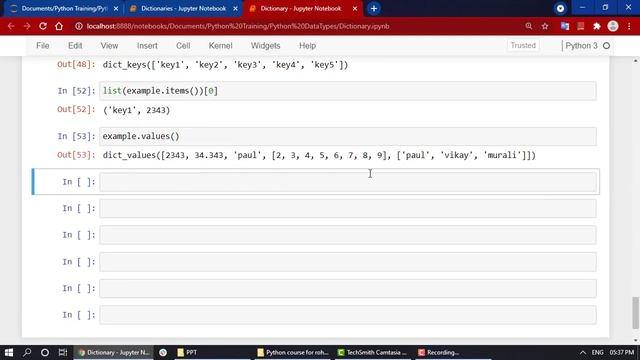
Task: Select the Dictionary - Jupyter Notebook tab
Action: pos(302,9)
